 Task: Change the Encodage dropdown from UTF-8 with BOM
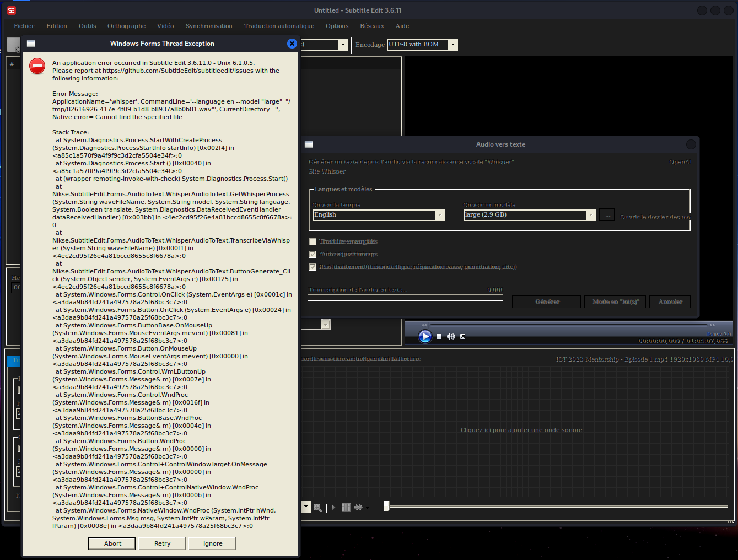pos(453,45)
